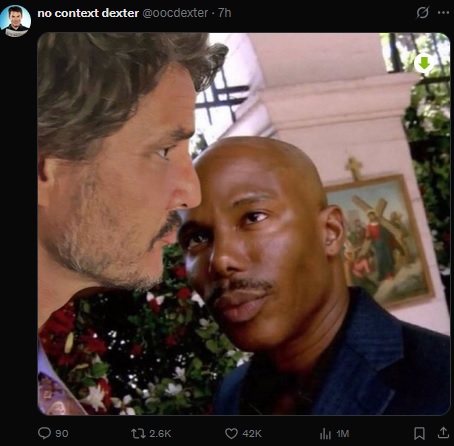Click the green download arrow on the image
This screenshot has width=454, height=446.
pos(424,63)
